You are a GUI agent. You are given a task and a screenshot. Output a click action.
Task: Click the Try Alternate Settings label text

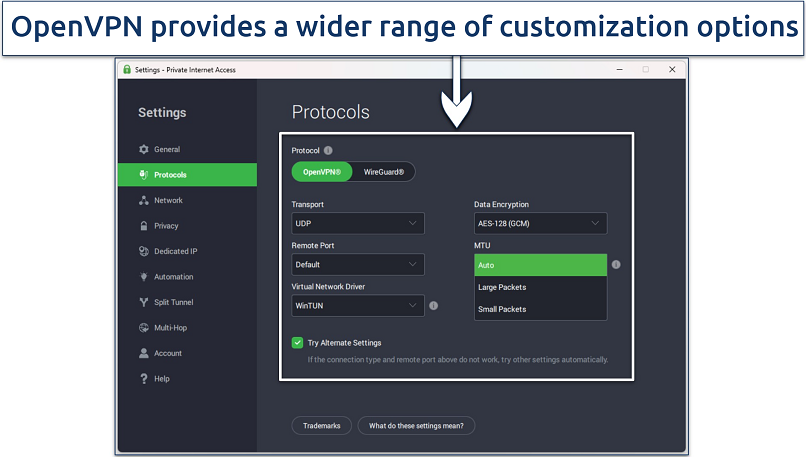click(344, 343)
